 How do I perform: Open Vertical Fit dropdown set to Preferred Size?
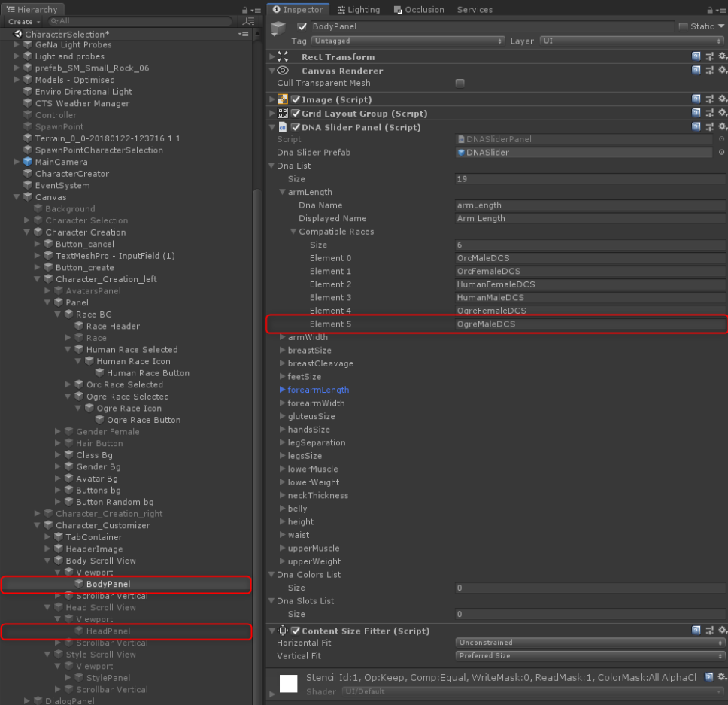pyautogui.click(x=590, y=656)
